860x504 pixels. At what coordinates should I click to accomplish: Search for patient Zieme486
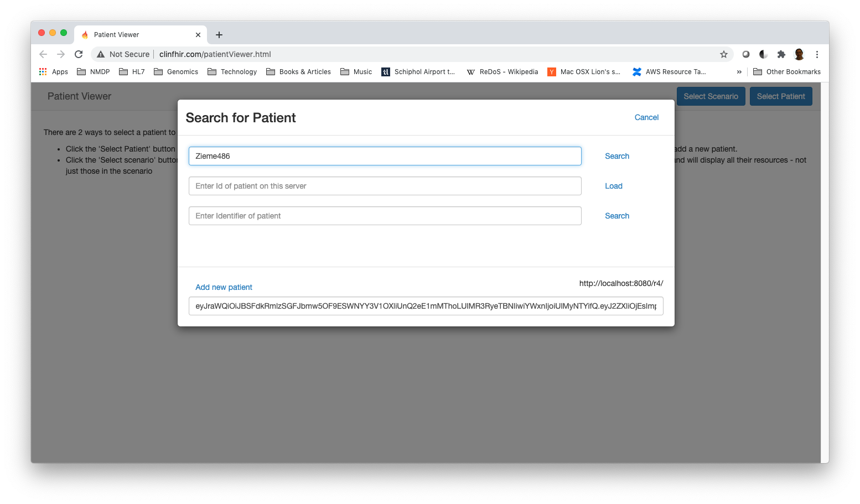coord(616,156)
